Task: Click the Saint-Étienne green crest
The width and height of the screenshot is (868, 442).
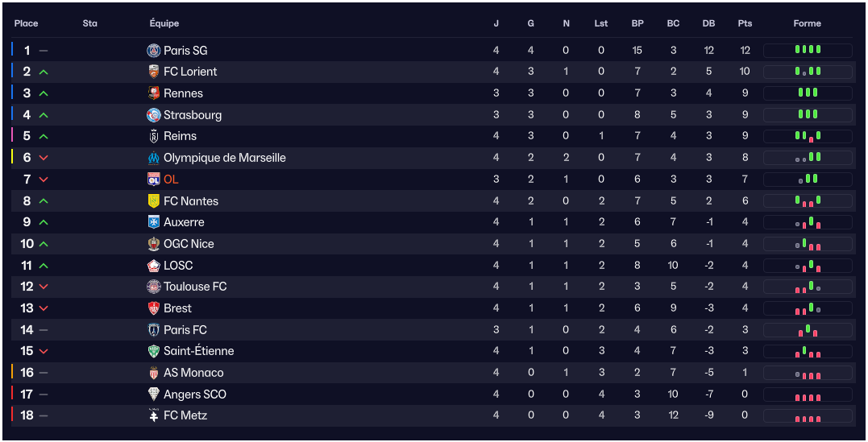Action: tap(154, 351)
